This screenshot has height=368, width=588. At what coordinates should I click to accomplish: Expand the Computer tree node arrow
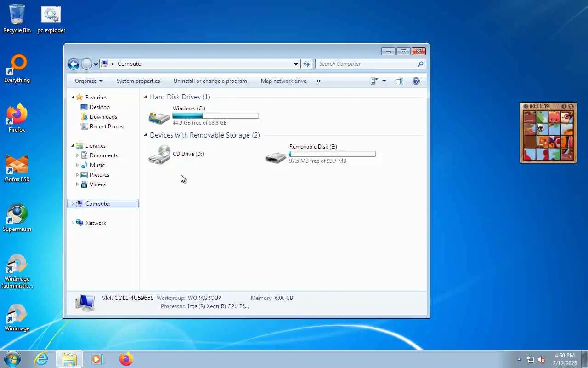pyautogui.click(x=72, y=204)
